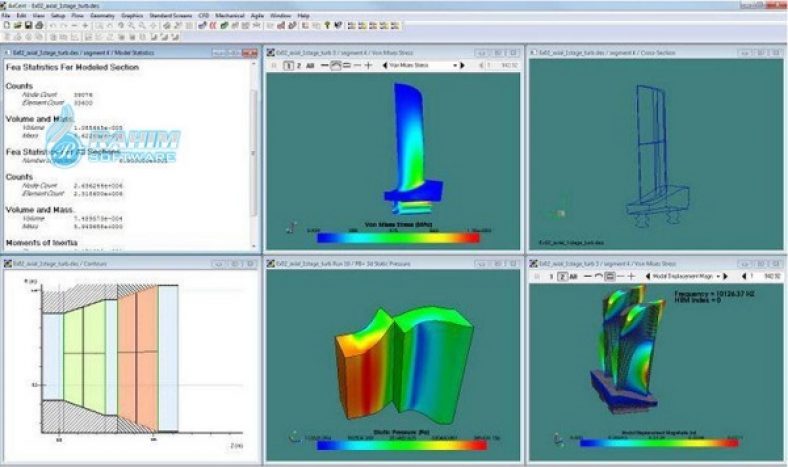The image size is (788, 467).
Task: Click the Modal Displacement Magnitude color legend bar
Action: pyautogui.click(x=659, y=443)
